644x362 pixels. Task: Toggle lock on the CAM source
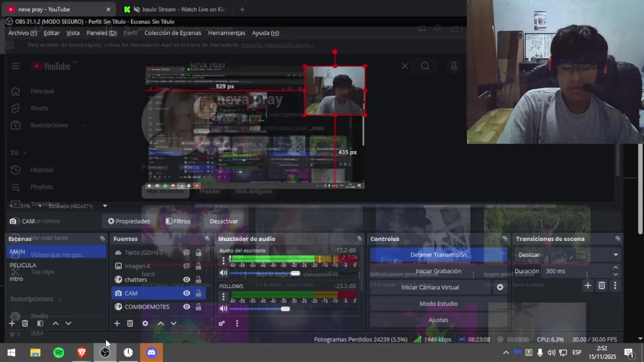pos(198,293)
